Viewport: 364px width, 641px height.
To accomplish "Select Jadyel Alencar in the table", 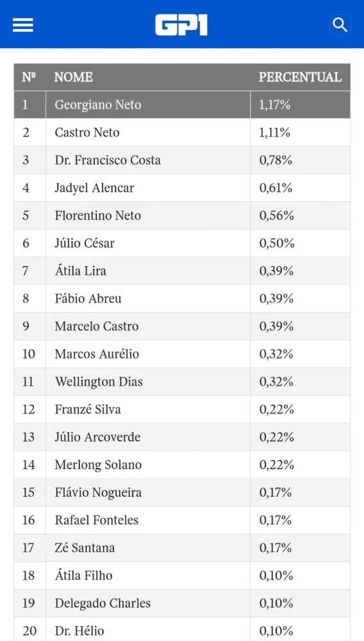I will pyautogui.click(x=94, y=188).
